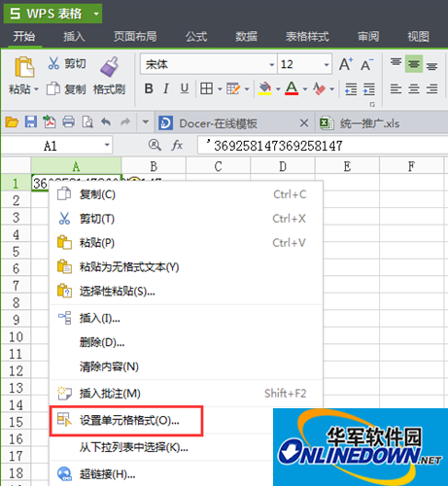Viewport: 448px width, 486px height.
Task: Click the formula bar input field
Action: coord(323,145)
